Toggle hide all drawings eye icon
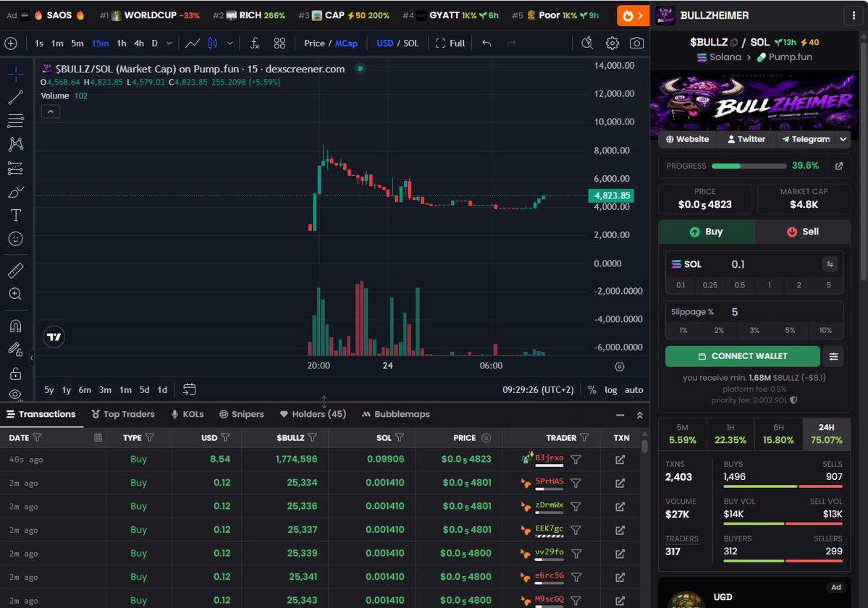Viewport: 868px width, 608px height. click(15, 394)
